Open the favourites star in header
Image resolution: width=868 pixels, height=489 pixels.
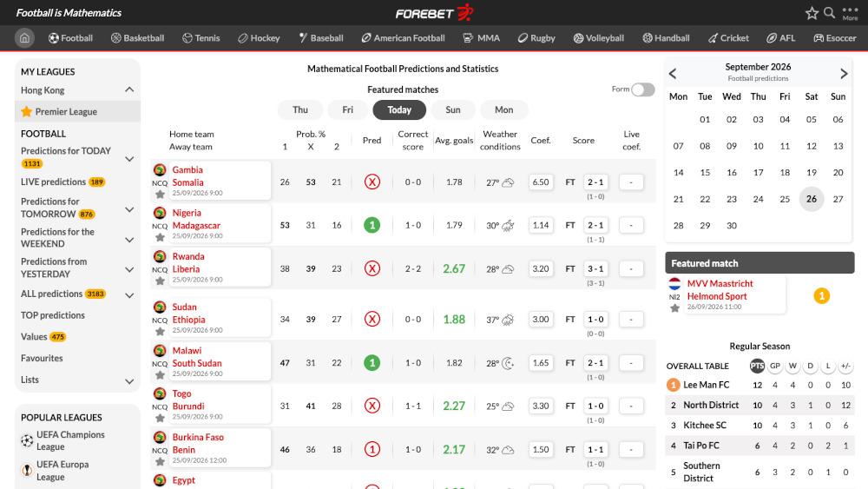tap(812, 13)
